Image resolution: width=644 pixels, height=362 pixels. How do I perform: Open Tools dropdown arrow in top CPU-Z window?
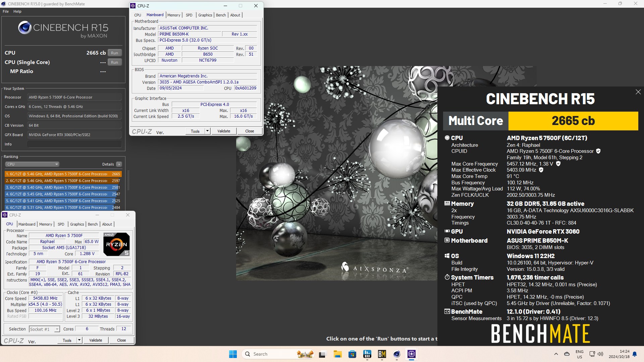coord(208,131)
